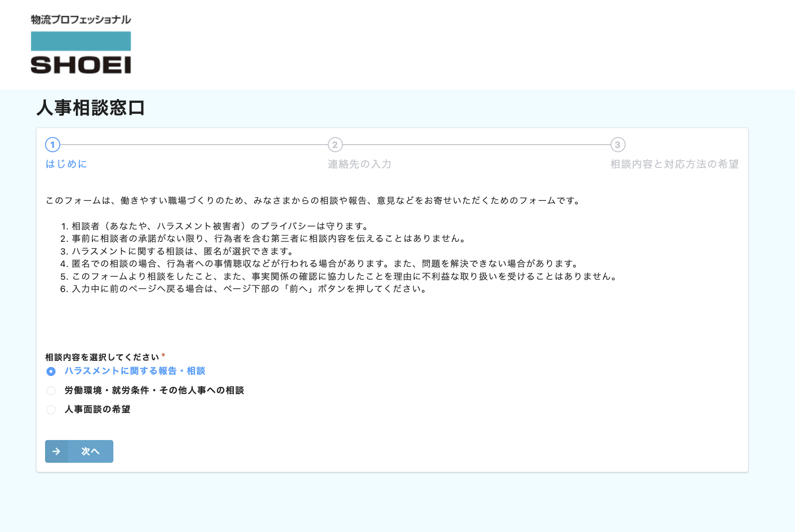Click the 相談内容を選択してください field label
Viewport: 795px width, 532px height.
[x=102, y=357]
